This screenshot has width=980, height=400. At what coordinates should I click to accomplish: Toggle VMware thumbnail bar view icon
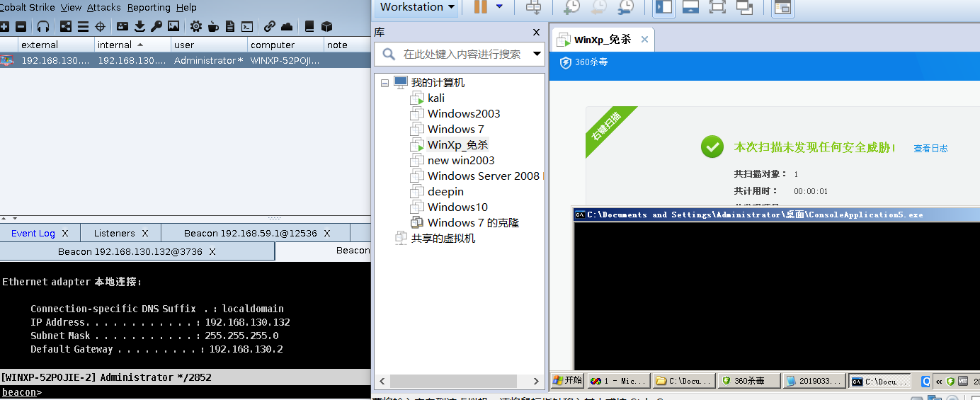coord(690,7)
